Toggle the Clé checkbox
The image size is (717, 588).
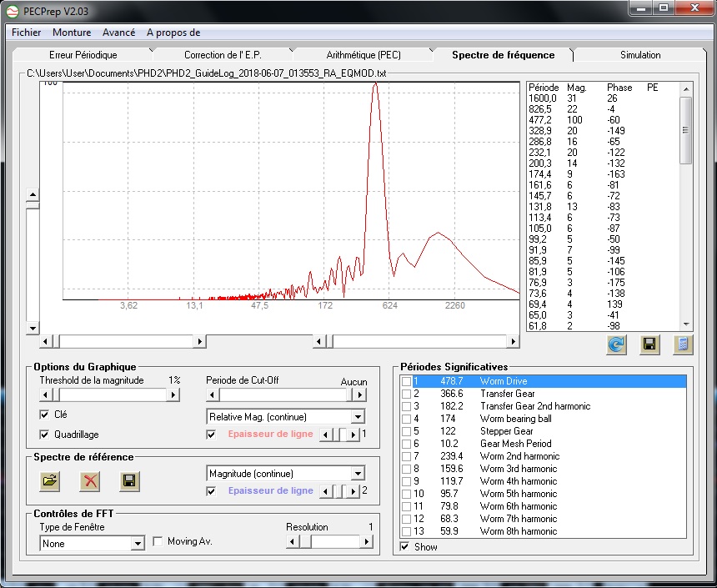pyautogui.click(x=44, y=415)
